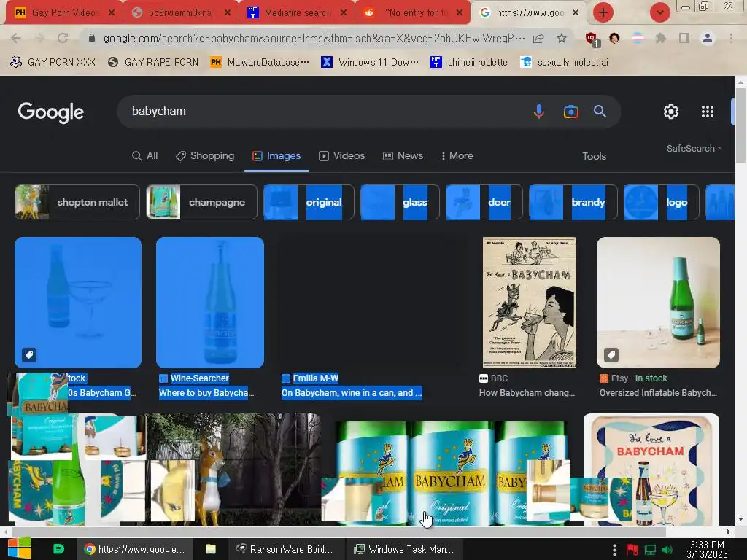Switch to the All results tab
The image size is (747, 560).
click(145, 156)
